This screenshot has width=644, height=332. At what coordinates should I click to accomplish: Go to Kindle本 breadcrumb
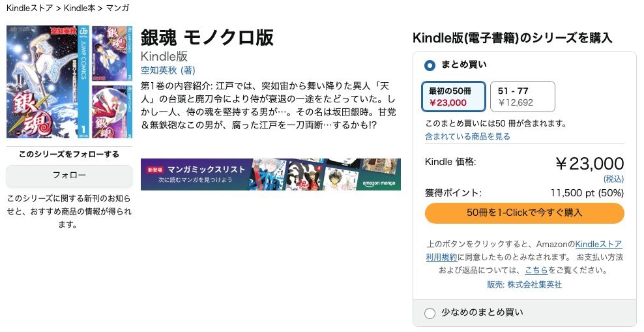pos(80,8)
